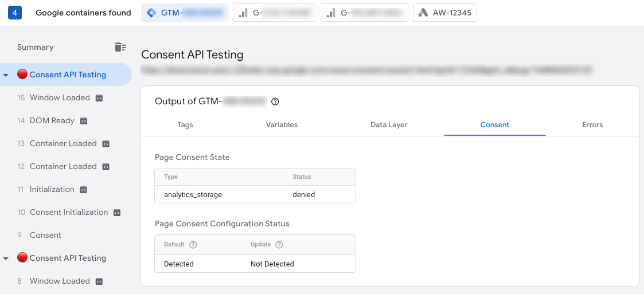Click the Type column header
The width and height of the screenshot is (644, 294).
[x=171, y=177]
